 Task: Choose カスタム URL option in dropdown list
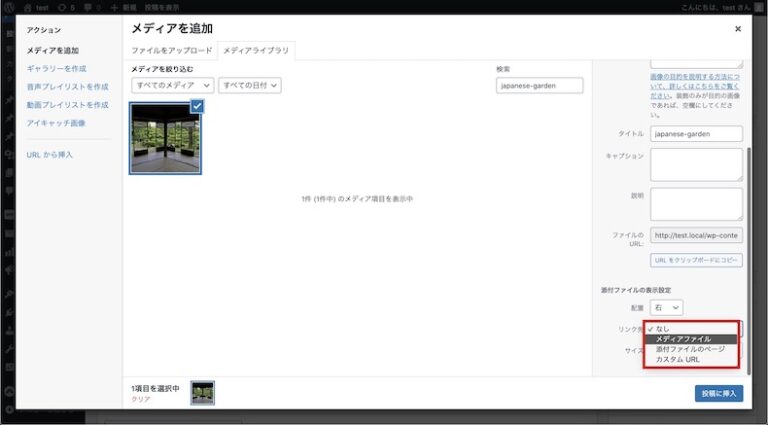click(x=678, y=359)
